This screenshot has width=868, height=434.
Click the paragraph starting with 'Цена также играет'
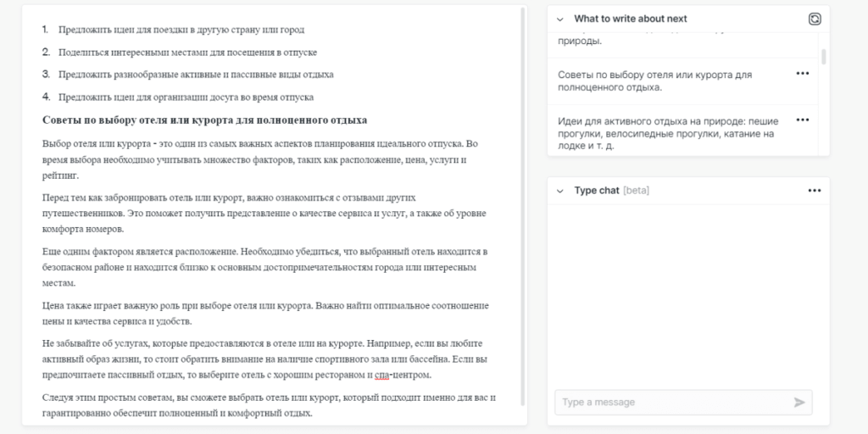tap(264, 313)
